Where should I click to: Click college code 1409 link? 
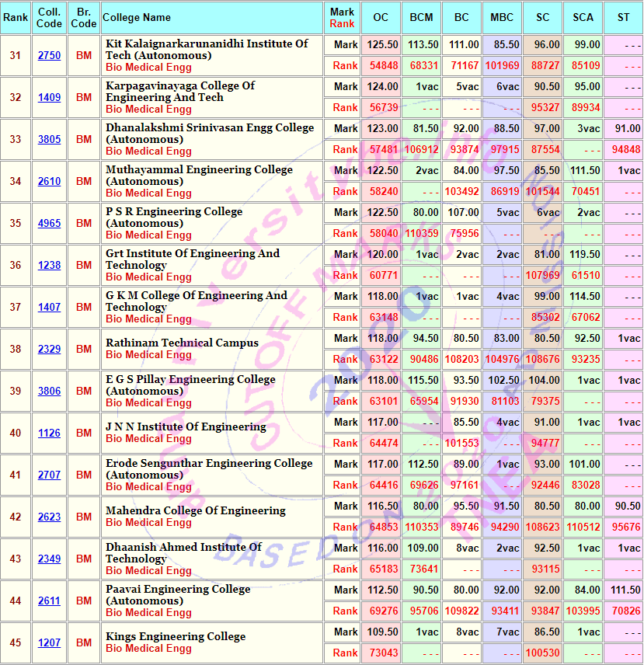point(49,98)
